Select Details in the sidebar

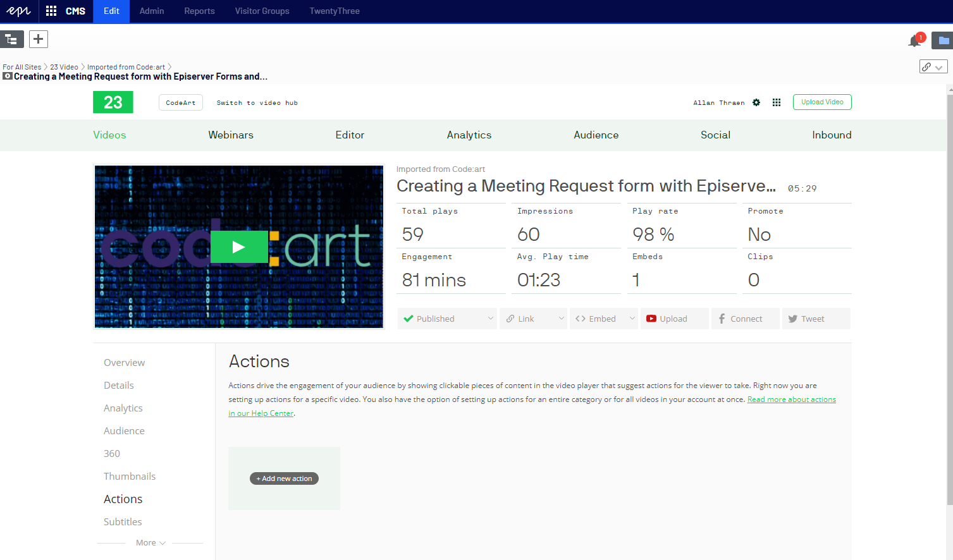tap(119, 386)
